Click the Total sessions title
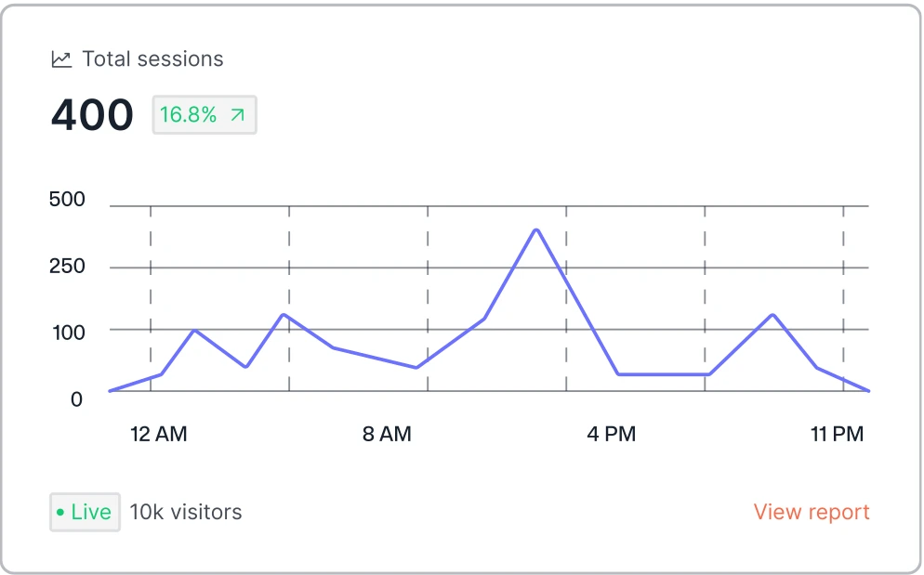924x575 pixels. coord(152,59)
